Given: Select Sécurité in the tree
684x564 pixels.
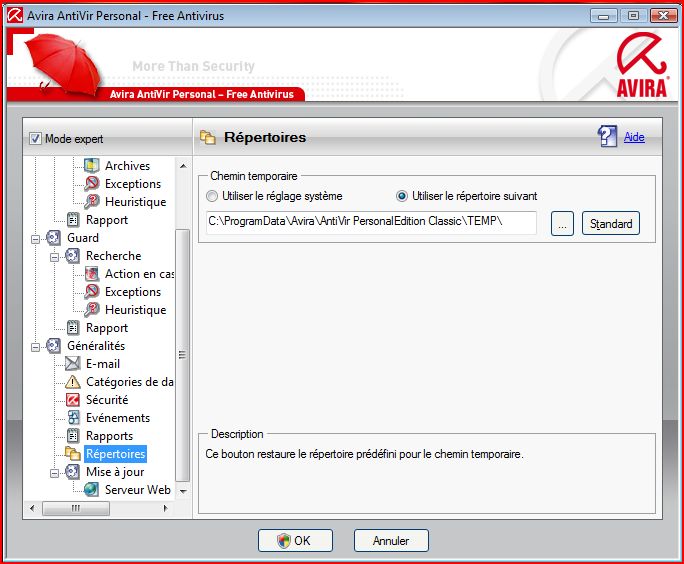Looking at the screenshot, I should pyautogui.click(x=107, y=400).
